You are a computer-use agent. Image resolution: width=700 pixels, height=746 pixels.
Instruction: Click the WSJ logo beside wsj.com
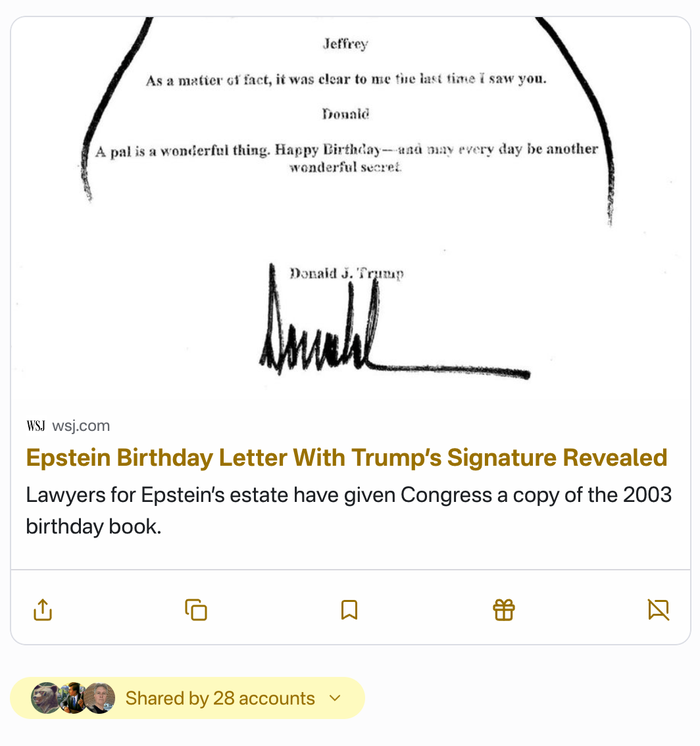[x=36, y=426]
